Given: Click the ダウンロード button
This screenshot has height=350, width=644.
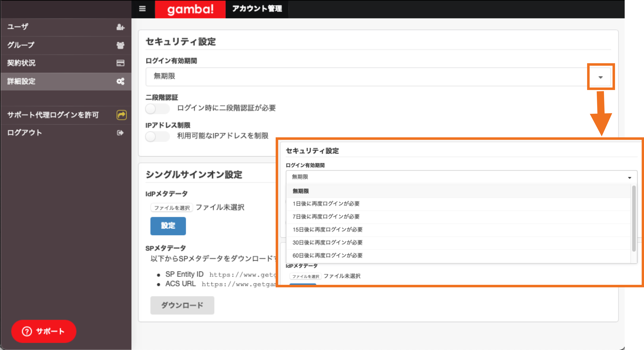Looking at the screenshot, I should coord(182,305).
